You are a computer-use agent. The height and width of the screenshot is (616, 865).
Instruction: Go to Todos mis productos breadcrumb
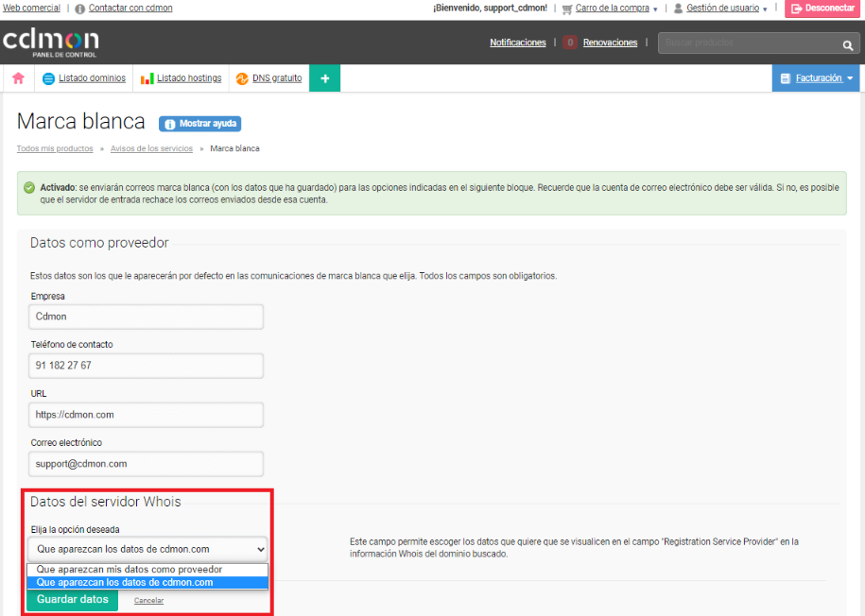pos(55,149)
